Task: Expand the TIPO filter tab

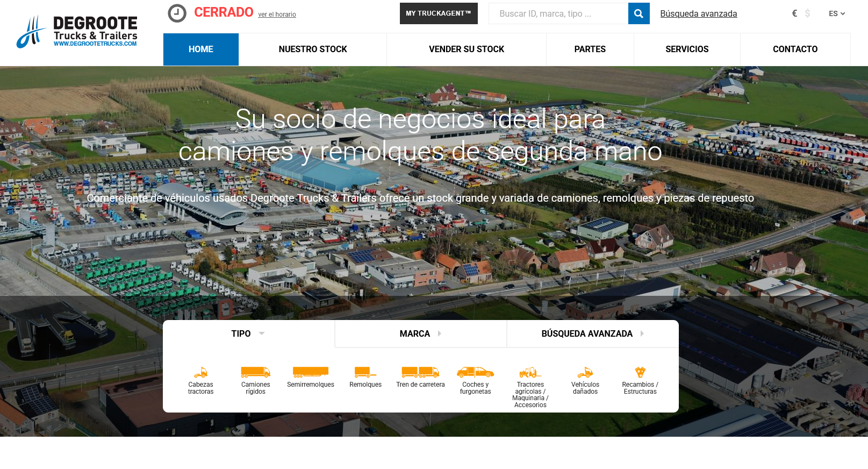Action: [x=248, y=333]
